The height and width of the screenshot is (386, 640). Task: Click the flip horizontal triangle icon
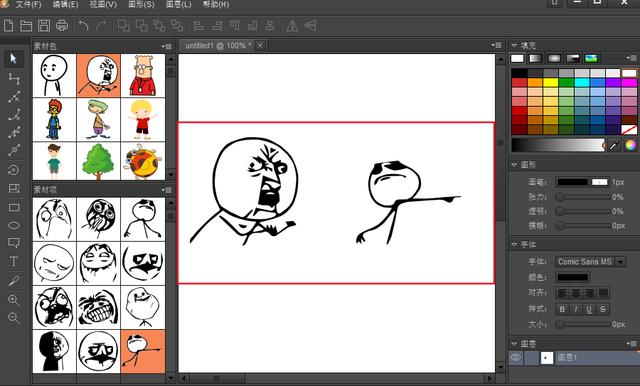tap(292, 26)
